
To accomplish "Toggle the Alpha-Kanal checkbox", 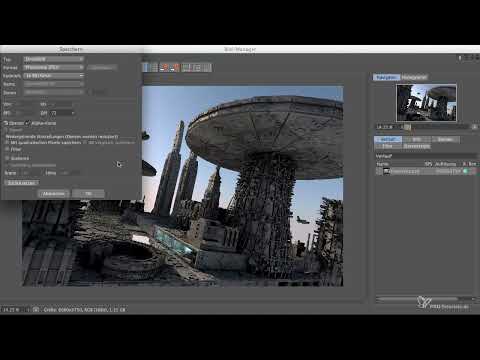I will (28, 123).
